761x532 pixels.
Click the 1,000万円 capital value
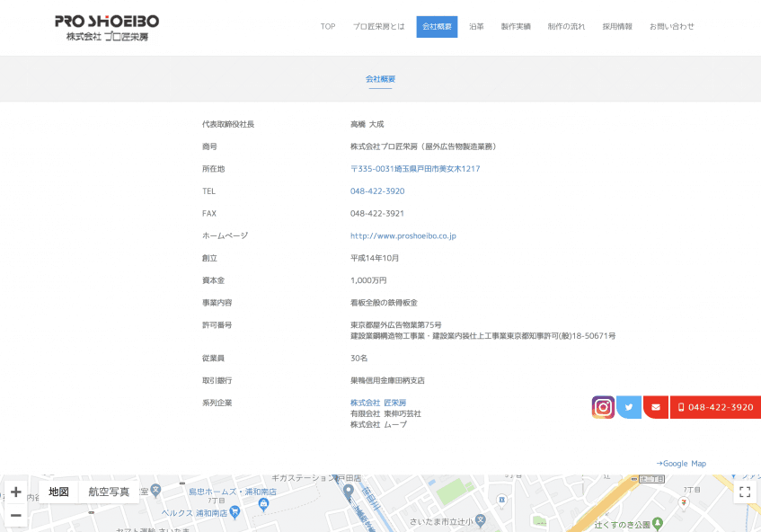368,280
